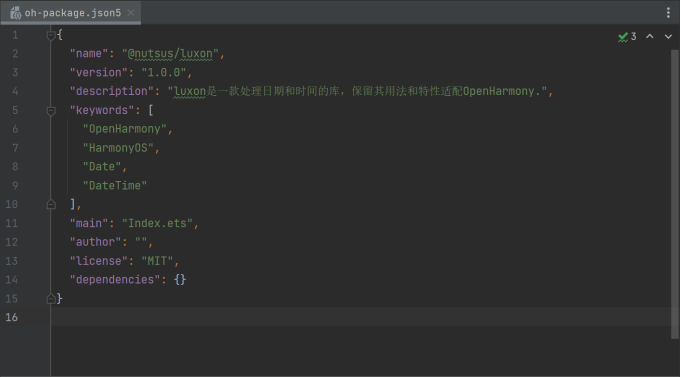This screenshot has height=377, width=681.
Task: Click the vertical scrollbar of editor
Action: point(674,193)
